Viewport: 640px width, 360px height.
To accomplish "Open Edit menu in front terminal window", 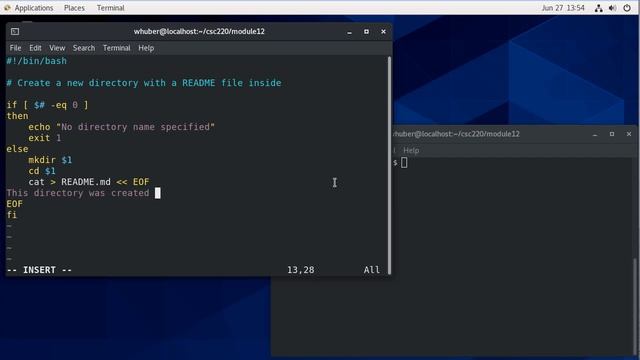I will click(35, 48).
